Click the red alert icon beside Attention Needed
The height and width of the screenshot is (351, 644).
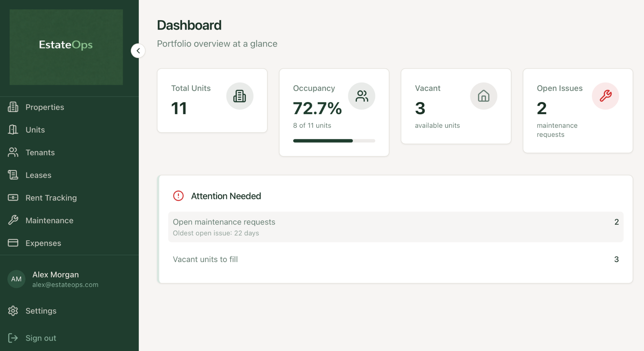point(178,196)
